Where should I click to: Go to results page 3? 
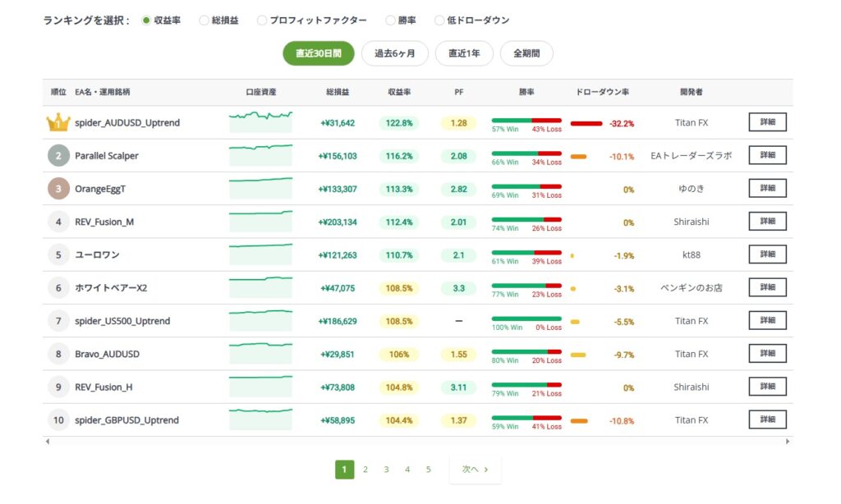pos(386,469)
